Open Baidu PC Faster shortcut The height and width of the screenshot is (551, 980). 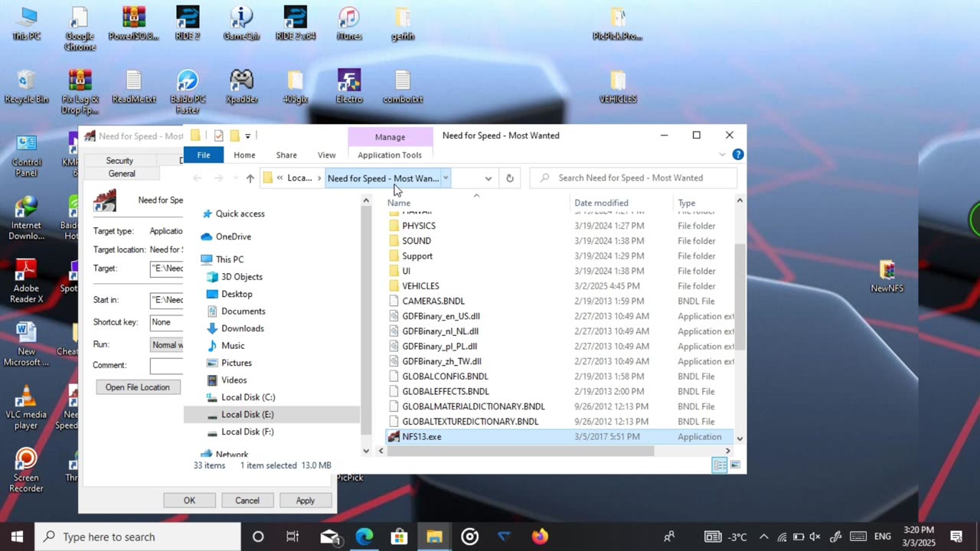coord(188,92)
